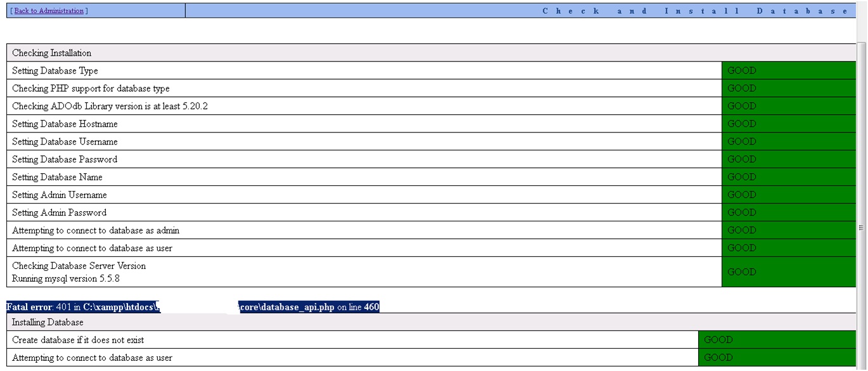Screen dimensions: 868x371
Task: Select the Setting Admin Password row label
Action: pos(59,213)
